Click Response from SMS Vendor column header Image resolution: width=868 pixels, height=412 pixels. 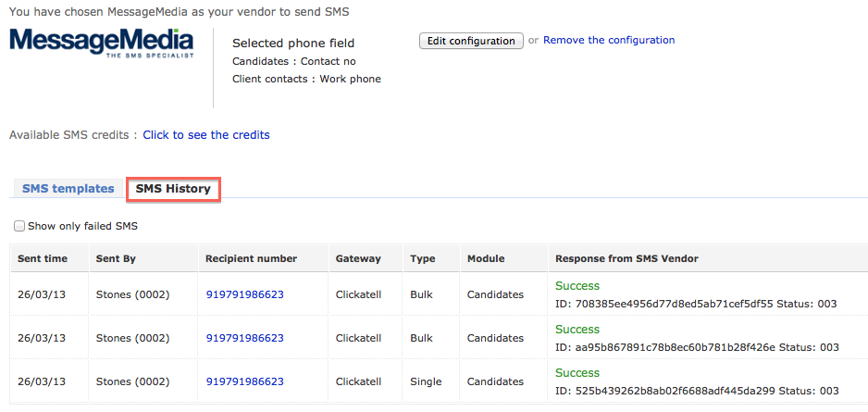coord(626,258)
